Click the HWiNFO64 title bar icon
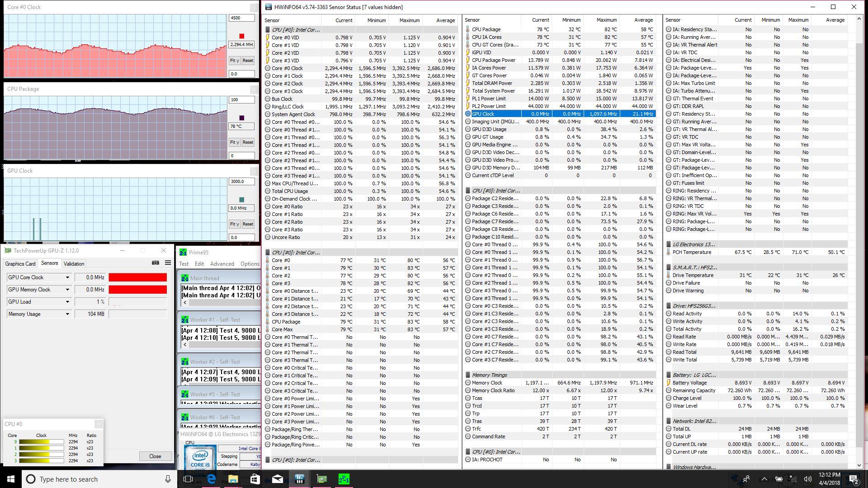 coord(269,7)
